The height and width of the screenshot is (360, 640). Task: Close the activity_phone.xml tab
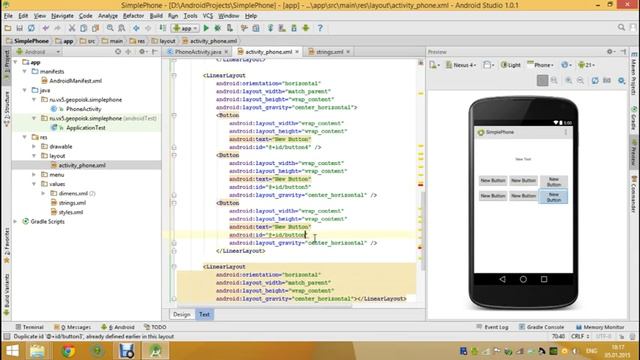pyautogui.click(x=297, y=52)
